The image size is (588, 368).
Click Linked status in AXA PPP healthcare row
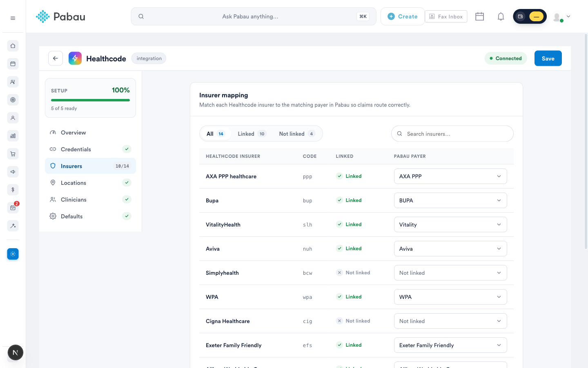pyautogui.click(x=349, y=176)
